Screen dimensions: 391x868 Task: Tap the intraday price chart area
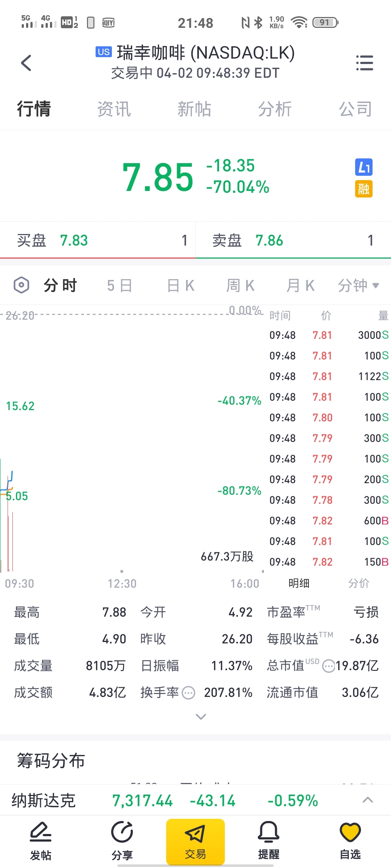(130, 441)
